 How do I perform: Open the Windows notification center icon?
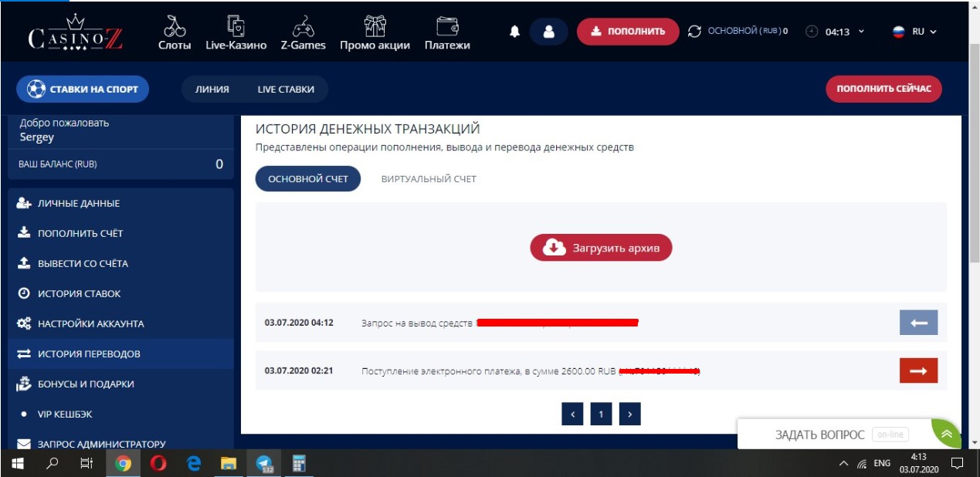957,463
